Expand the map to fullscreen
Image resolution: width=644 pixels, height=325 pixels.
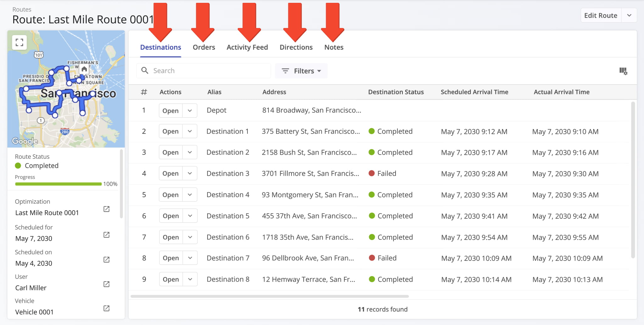point(19,42)
